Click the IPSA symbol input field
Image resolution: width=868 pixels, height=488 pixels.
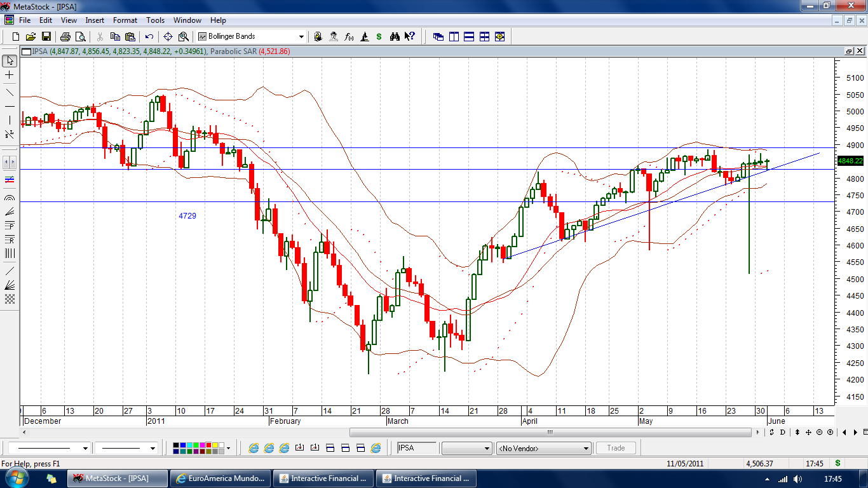[416, 448]
